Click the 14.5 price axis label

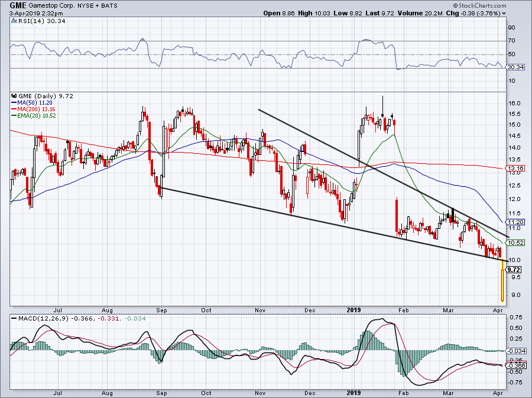tap(515, 136)
